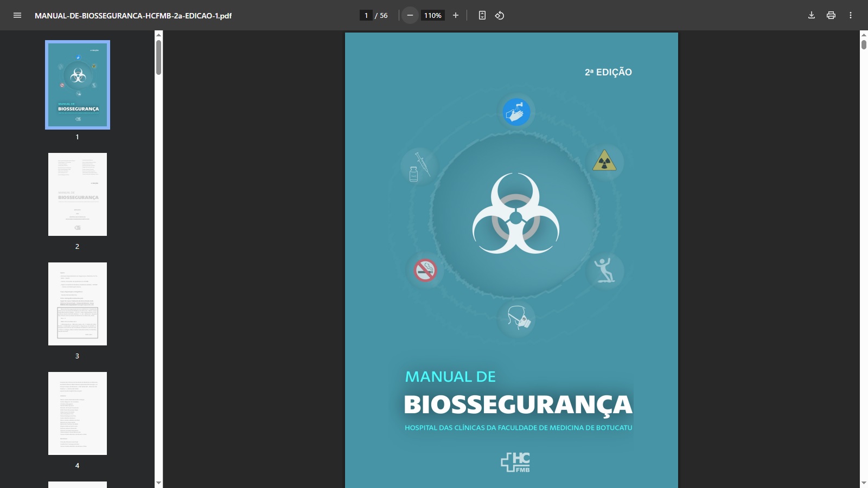Image resolution: width=868 pixels, height=488 pixels.
Task: Click the document scroll down arrow
Action: [x=864, y=483]
